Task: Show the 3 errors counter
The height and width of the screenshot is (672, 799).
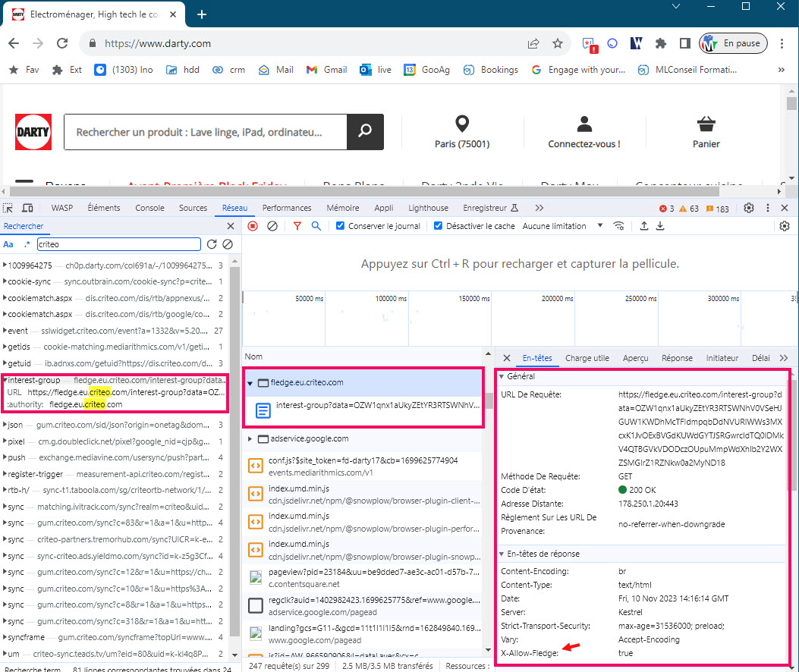Action: point(666,209)
